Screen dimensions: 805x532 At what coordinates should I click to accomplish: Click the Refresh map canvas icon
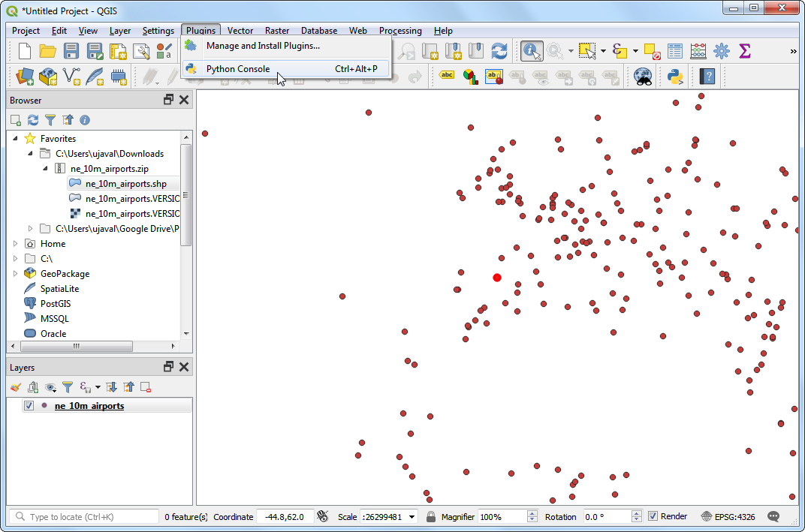[499, 51]
